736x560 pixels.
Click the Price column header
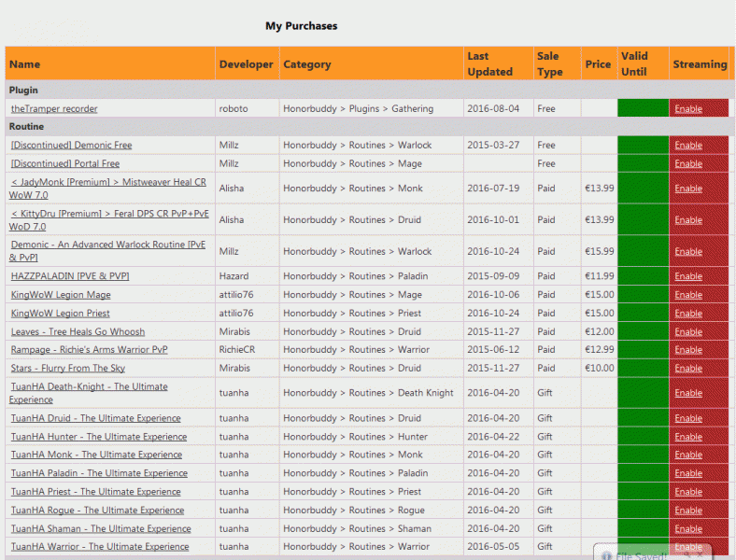click(x=598, y=64)
